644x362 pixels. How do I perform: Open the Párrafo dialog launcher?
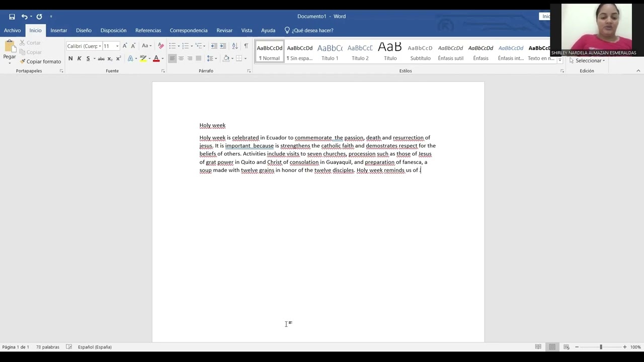(x=249, y=71)
